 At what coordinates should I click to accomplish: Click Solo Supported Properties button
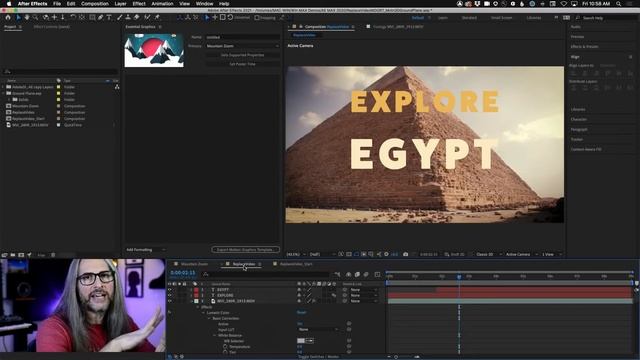pyautogui.click(x=242, y=55)
